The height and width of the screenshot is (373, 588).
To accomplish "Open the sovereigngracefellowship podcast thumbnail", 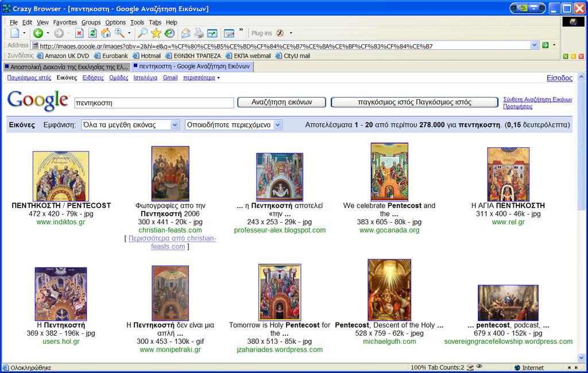I will pos(508,303).
